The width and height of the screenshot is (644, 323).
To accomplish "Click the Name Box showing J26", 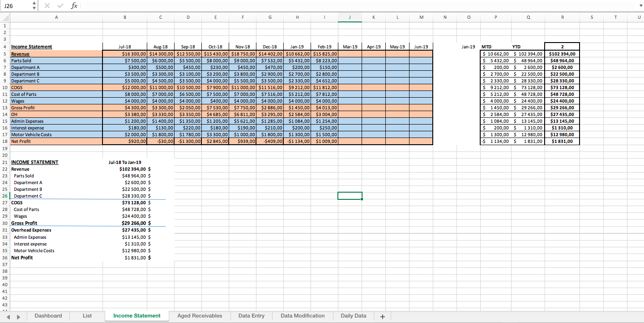I will pos(15,6).
